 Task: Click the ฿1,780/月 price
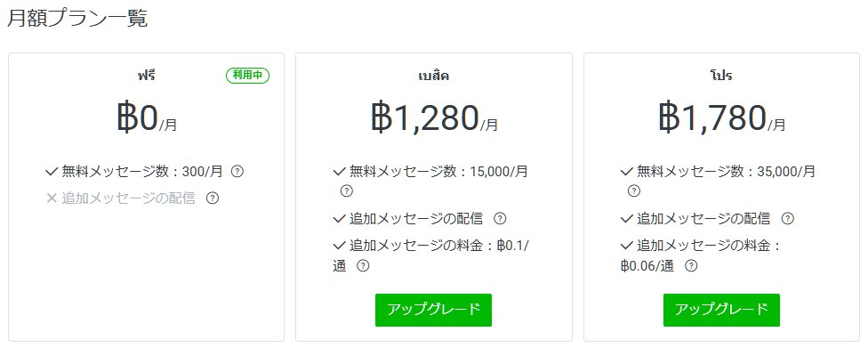point(722,117)
